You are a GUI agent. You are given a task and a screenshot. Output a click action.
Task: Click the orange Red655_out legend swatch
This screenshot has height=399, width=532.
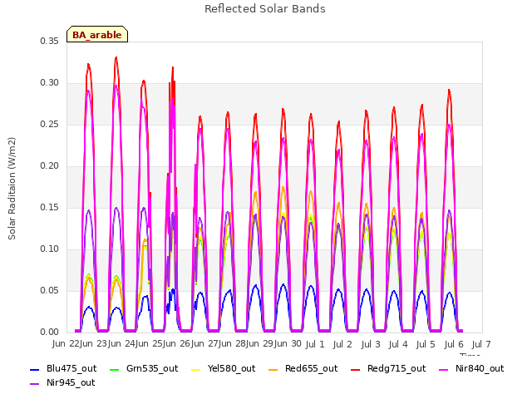[273, 369]
